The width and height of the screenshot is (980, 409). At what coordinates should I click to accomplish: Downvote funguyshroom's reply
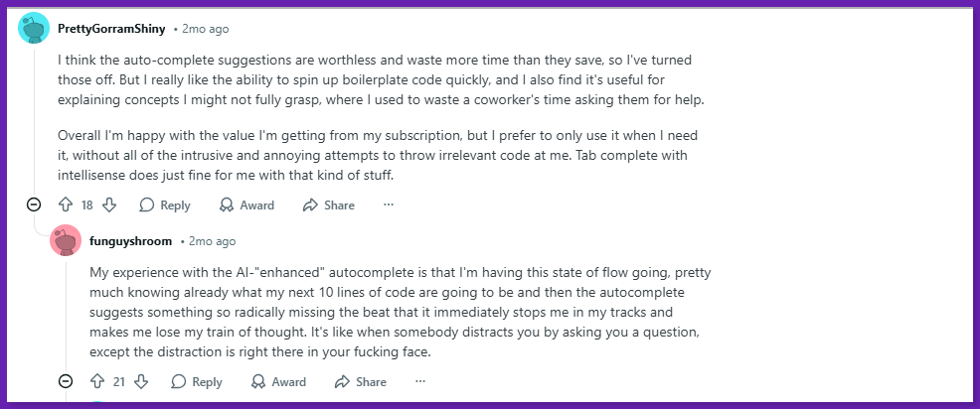coord(141,381)
